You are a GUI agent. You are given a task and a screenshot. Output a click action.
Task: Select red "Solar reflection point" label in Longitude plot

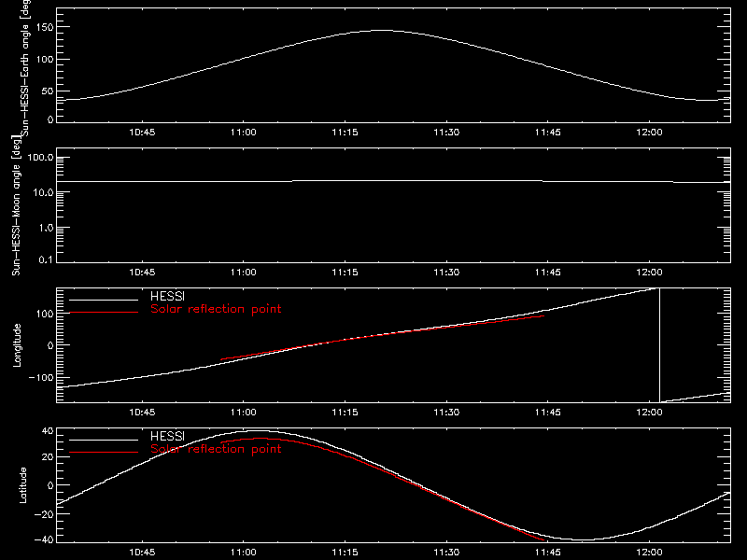point(216,309)
